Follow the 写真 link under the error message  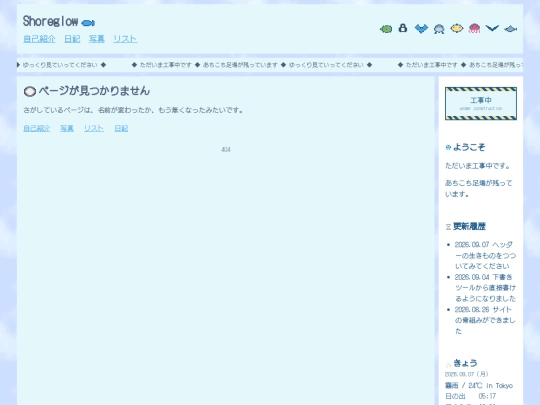tap(67, 128)
